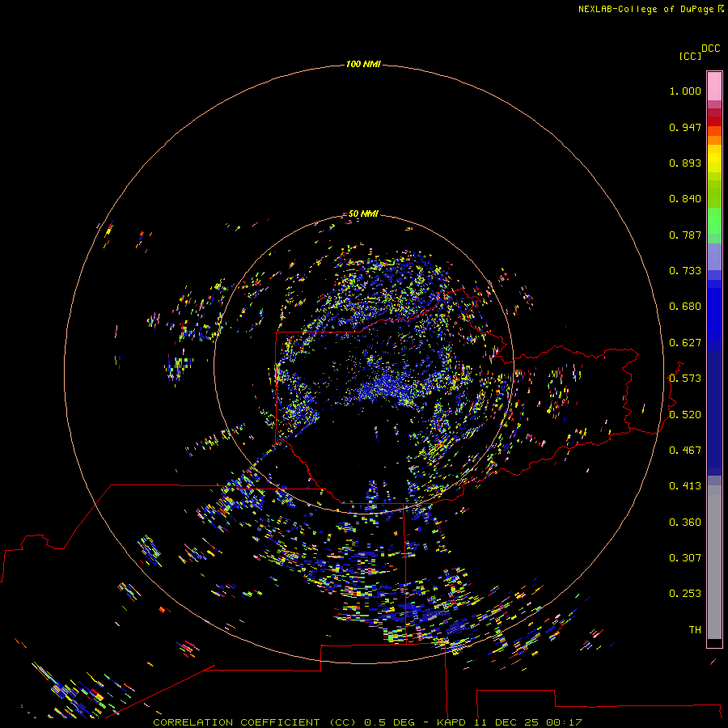Pick the yellow swatch beside 0.893
This screenshot has width=728, height=728.
pos(714,163)
